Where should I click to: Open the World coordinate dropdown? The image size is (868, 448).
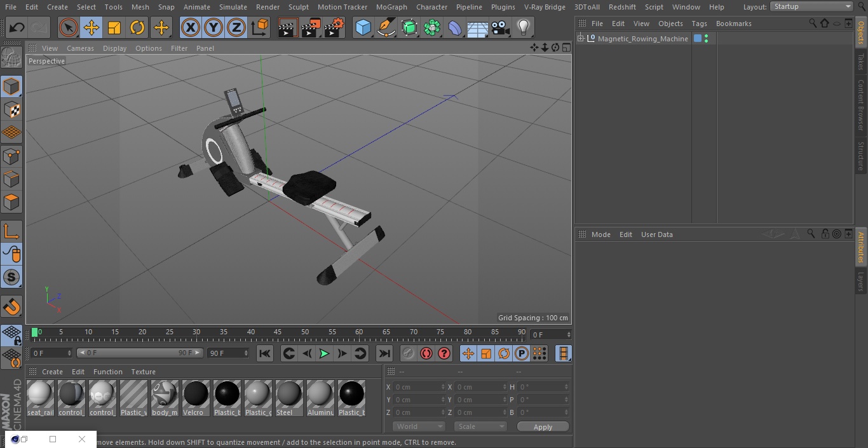(419, 426)
